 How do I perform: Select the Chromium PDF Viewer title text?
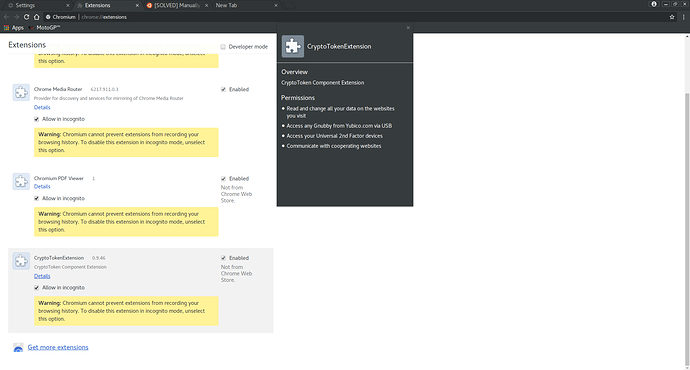pos(59,179)
